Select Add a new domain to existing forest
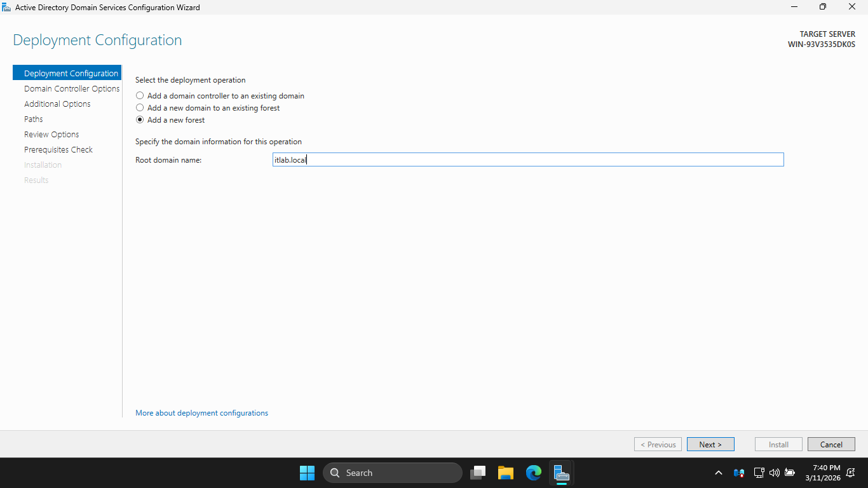 [140, 108]
